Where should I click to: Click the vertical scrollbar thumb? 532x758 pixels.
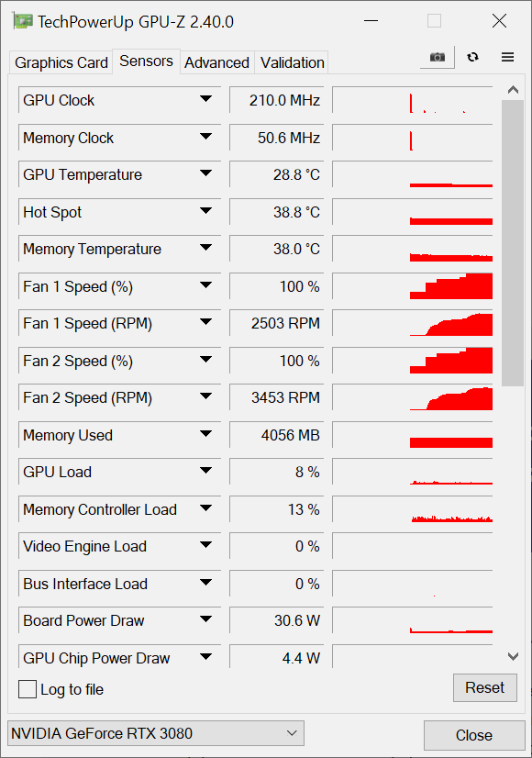click(513, 243)
